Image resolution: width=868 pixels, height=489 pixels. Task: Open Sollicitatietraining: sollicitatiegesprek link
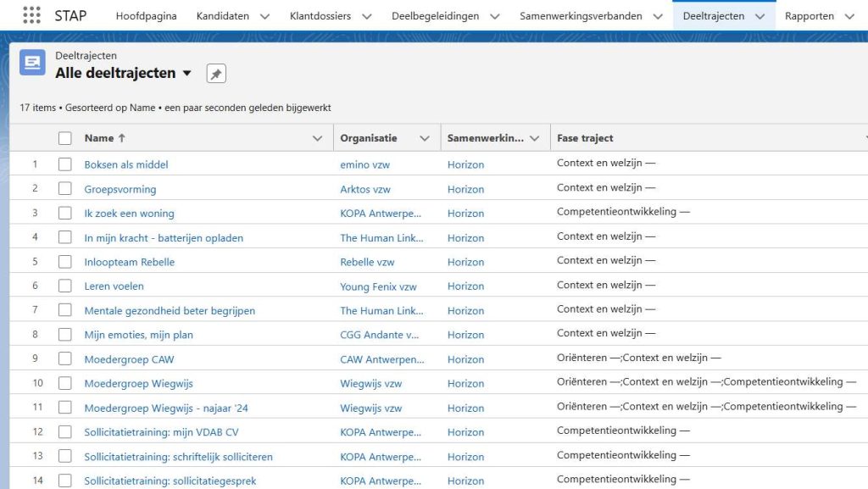170,481
